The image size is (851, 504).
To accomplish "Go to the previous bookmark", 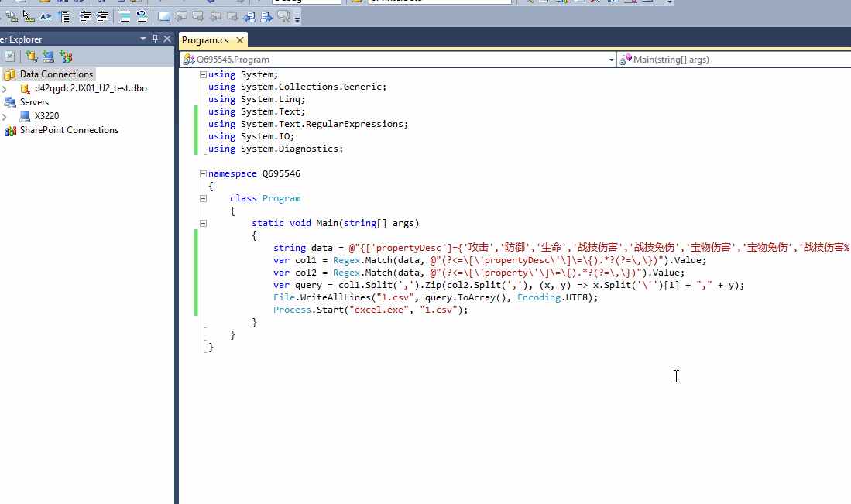I will (181, 17).
